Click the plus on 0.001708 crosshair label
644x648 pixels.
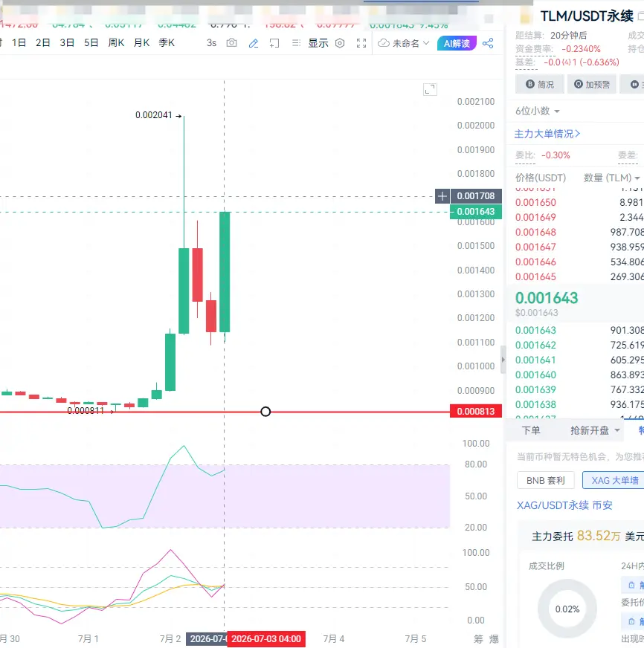(x=442, y=196)
